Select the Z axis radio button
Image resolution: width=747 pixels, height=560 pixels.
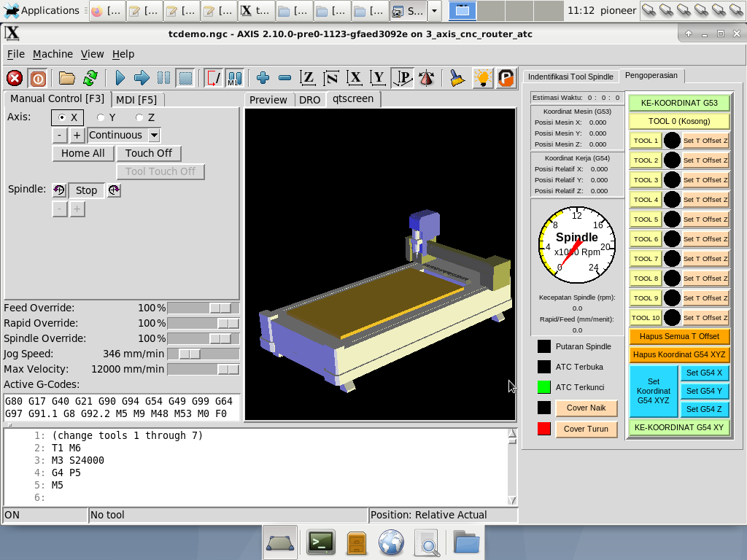click(x=140, y=117)
